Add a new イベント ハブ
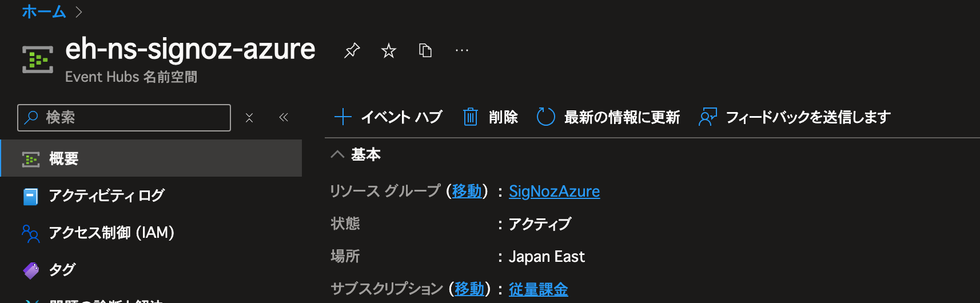The height and width of the screenshot is (303, 980). [x=389, y=117]
